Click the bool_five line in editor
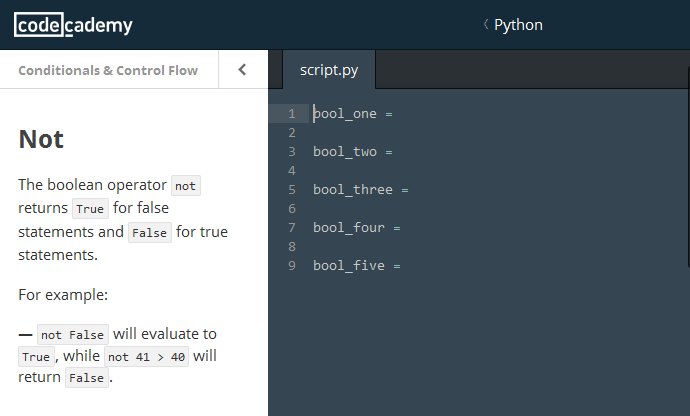The image size is (690, 416). [356, 265]
